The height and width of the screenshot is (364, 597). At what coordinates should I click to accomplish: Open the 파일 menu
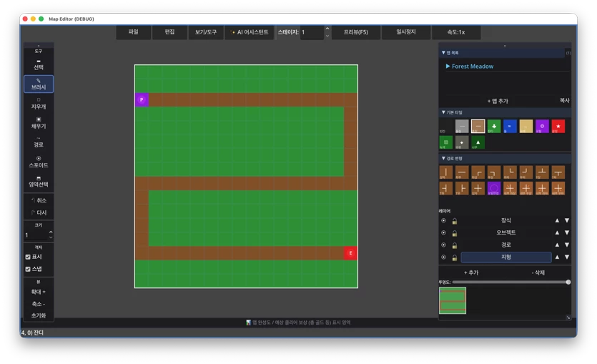[134, 32]
